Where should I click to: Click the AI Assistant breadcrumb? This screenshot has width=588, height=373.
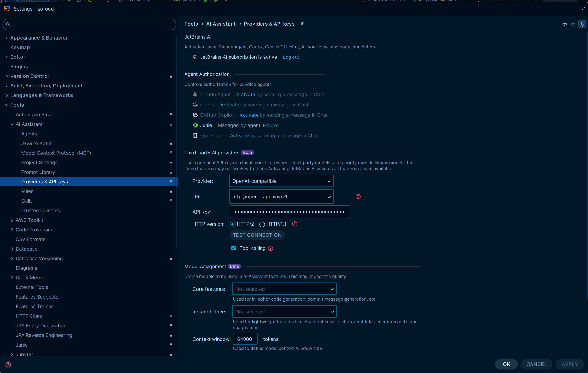pos(221,24)
